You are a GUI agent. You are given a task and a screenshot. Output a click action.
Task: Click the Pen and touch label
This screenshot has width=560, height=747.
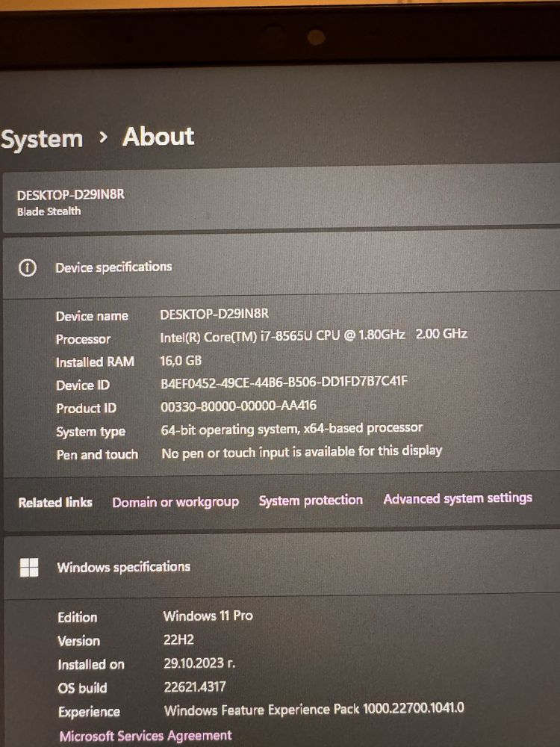(97, 455)
